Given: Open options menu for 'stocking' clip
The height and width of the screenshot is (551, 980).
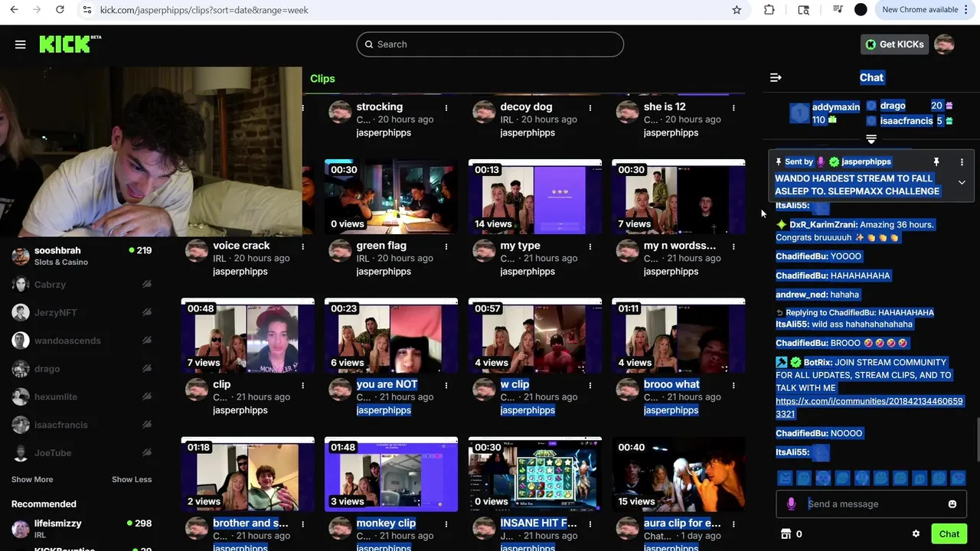Looking at the screenshot, I should (446, 108).
